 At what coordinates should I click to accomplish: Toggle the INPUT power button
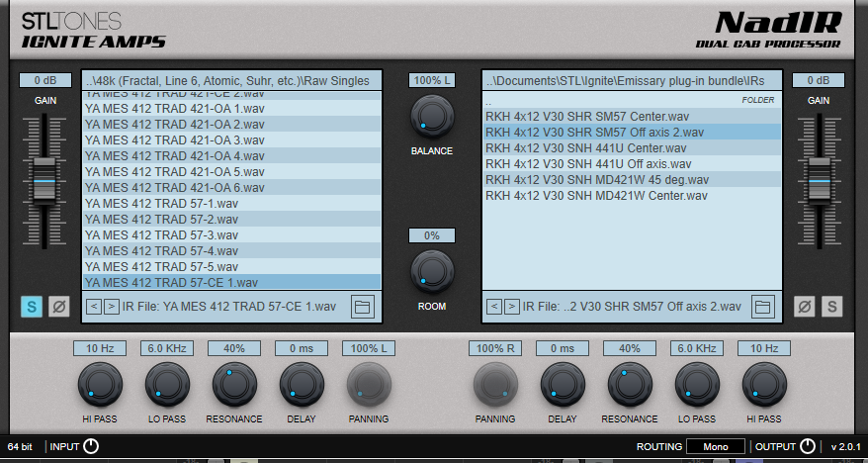pos(91,446)
